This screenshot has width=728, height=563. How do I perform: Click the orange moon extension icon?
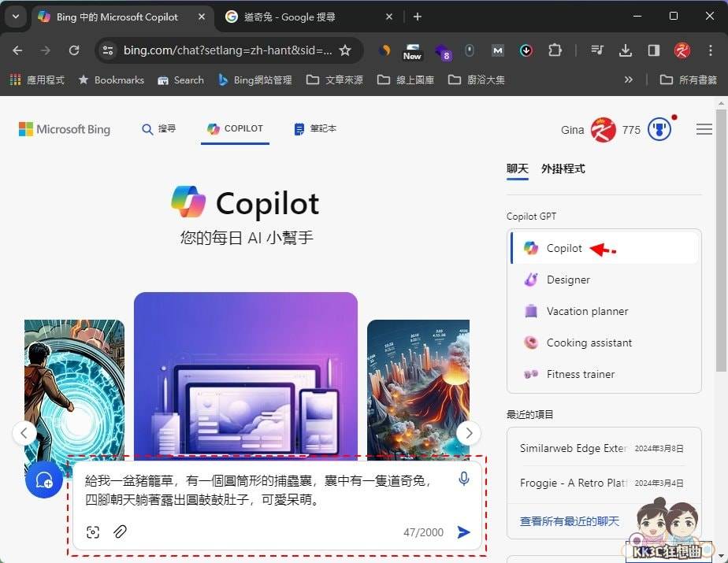pyautogui.click(x=384, y=50)
